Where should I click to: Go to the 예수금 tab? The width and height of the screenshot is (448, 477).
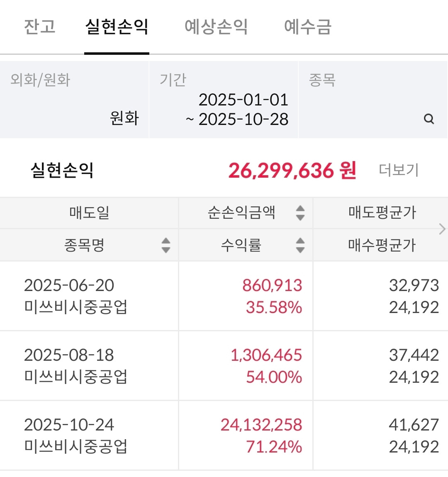(x=308, y=27)
